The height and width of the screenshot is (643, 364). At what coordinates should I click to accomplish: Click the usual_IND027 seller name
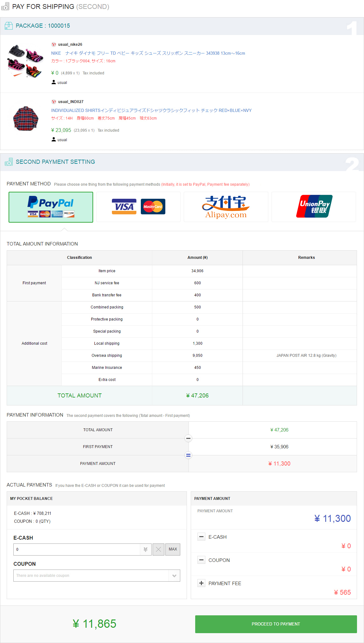(x=71, y=102)
